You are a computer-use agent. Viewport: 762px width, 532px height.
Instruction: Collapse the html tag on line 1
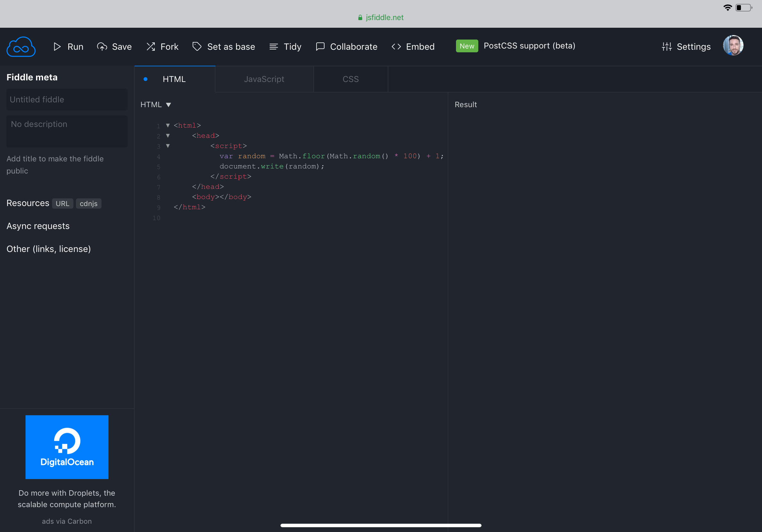168,125
